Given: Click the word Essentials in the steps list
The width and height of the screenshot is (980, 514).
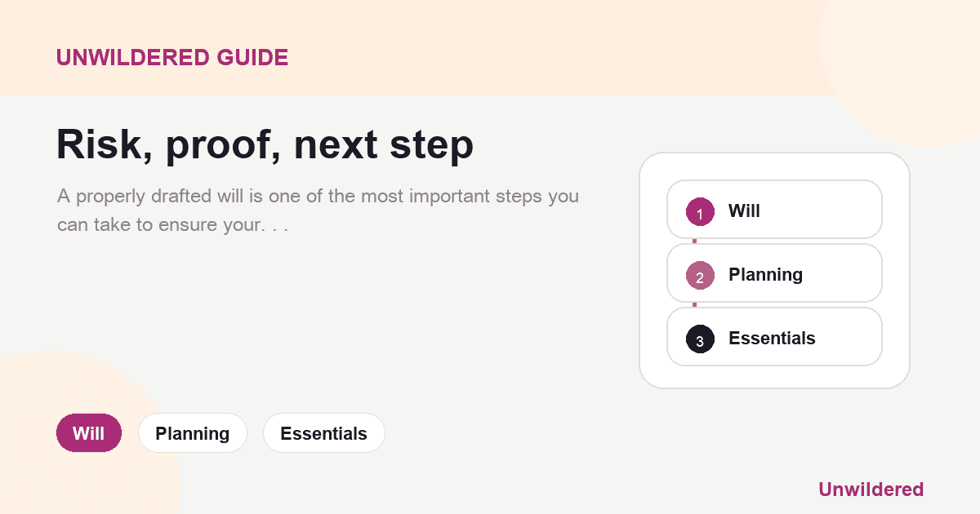Looking at the screenshot, I should [x=772, y=339].
